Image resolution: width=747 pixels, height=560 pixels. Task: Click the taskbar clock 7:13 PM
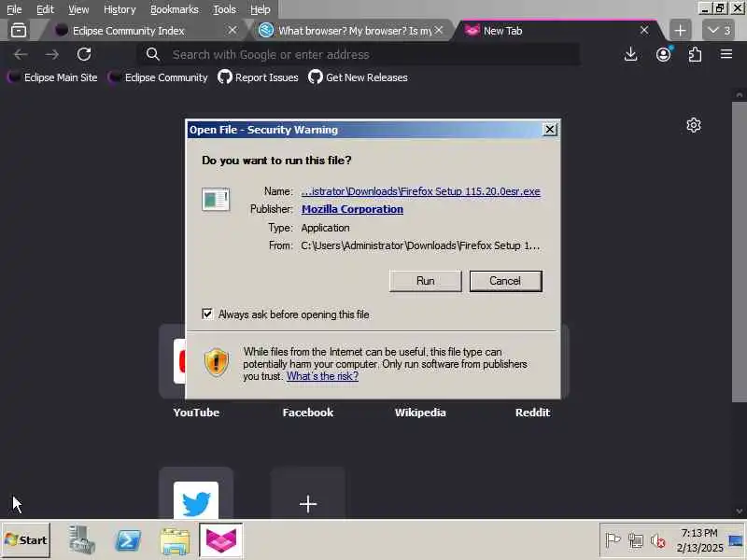[x=699, y=533]
